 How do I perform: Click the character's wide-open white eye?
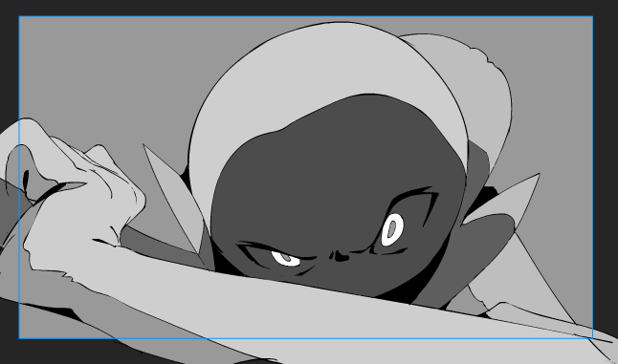click(x=392, y=230)
